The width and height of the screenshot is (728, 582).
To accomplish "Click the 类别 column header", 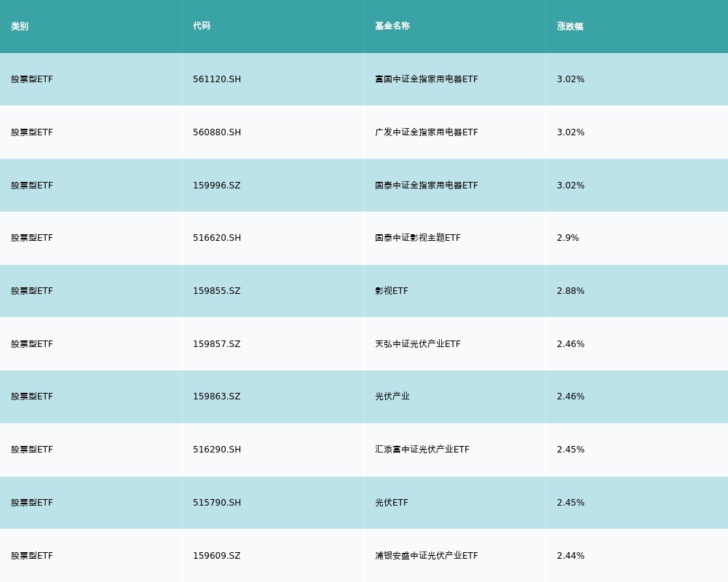I will coord(20,26).
